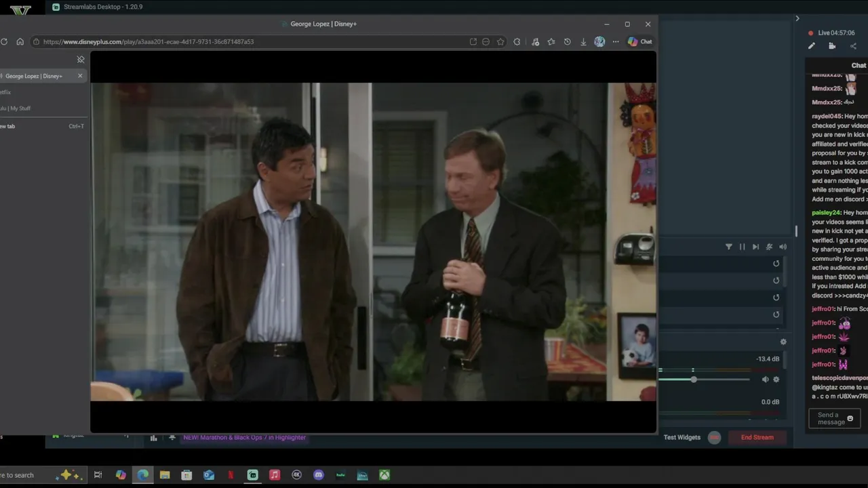868x488 pixels.
Task: Select the My Stuff tab in the vertical tab list
Action: coord(15,108)
